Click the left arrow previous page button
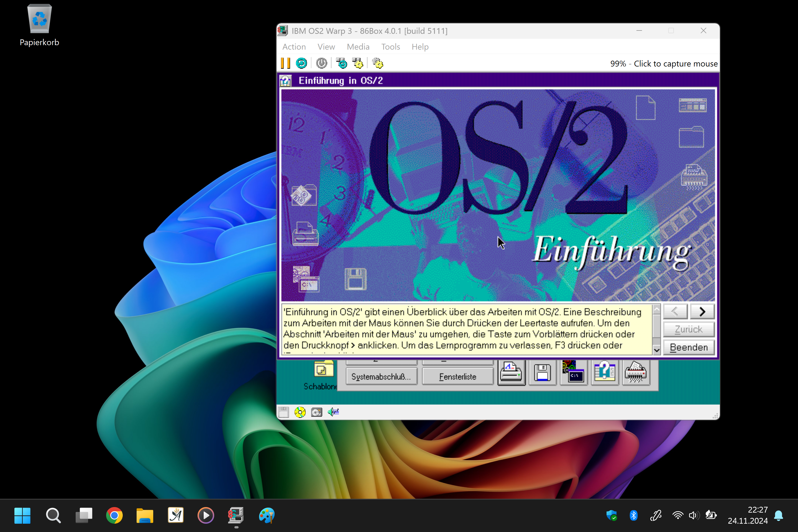The image size is (798, 532). point(675,311)
